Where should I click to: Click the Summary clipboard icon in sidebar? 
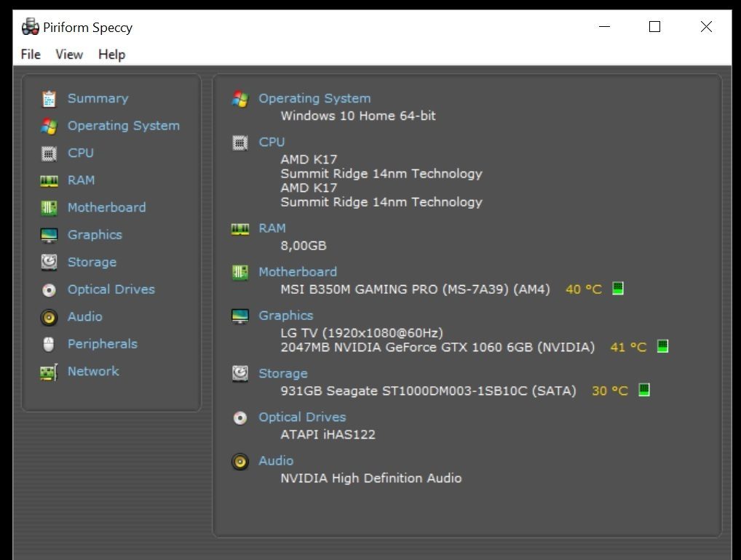pyautogui.click(x=49, y=99)
